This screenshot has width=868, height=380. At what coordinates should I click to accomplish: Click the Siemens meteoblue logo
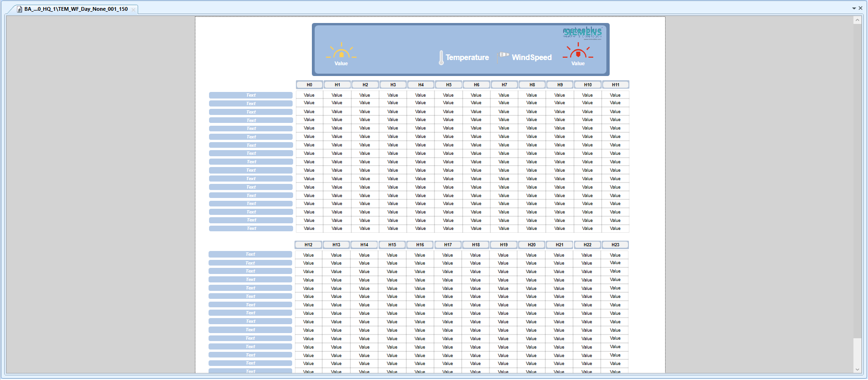pyautogui.click(x=582, y=32)
